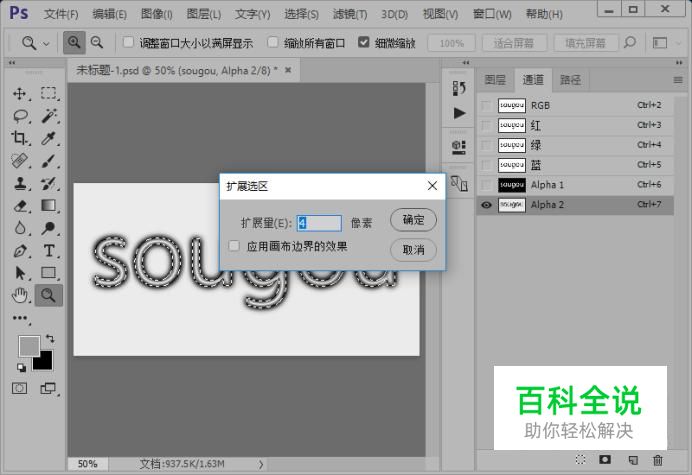This screenshot has width=692, height=475.
Task: Open the extra tools ellipsis menu
Action: point(20,318)
